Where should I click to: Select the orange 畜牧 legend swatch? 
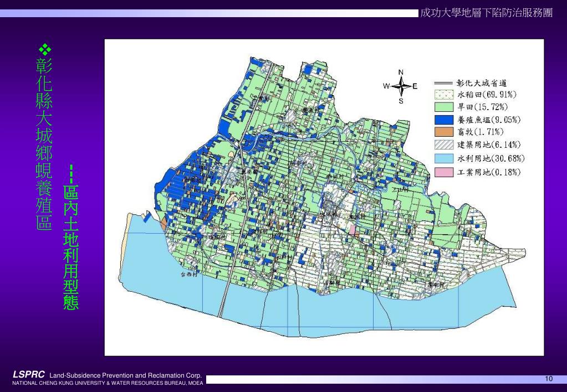pos(443,132)
